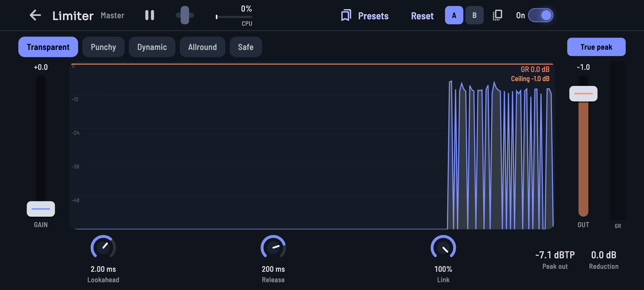Click the -1.0 output ceiling value
The width and height of the screenshot is (644, 290).
583,67
